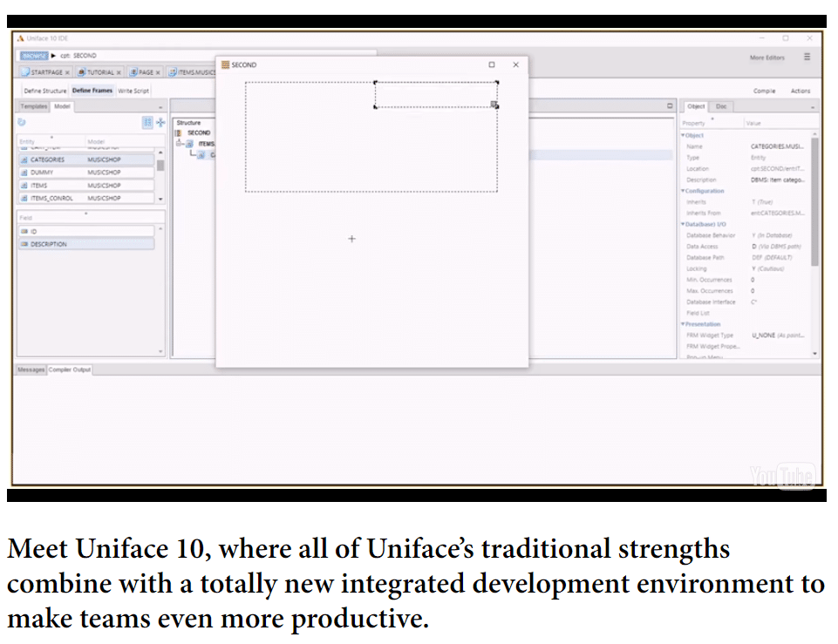Click the nested entity icon under ITEMS in the Structure tree

pos(201,155)
